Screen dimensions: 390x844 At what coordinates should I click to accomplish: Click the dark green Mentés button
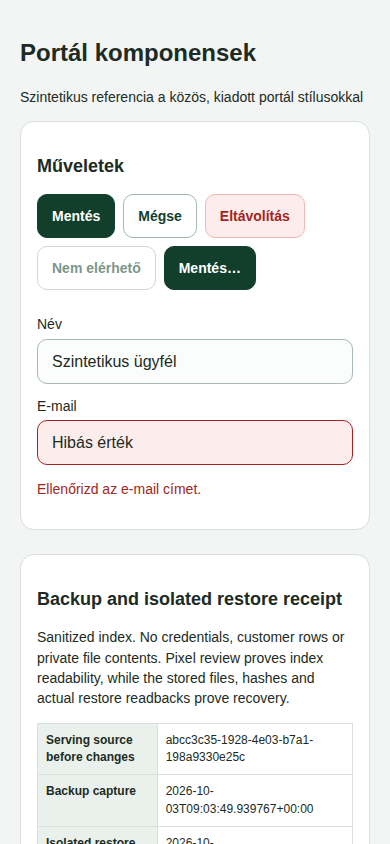click(76, 216)
